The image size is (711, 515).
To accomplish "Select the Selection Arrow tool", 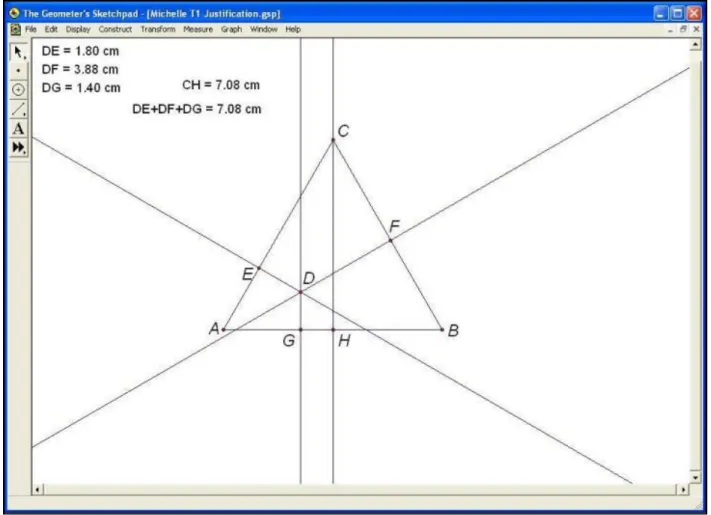I will tap(18, 53).
